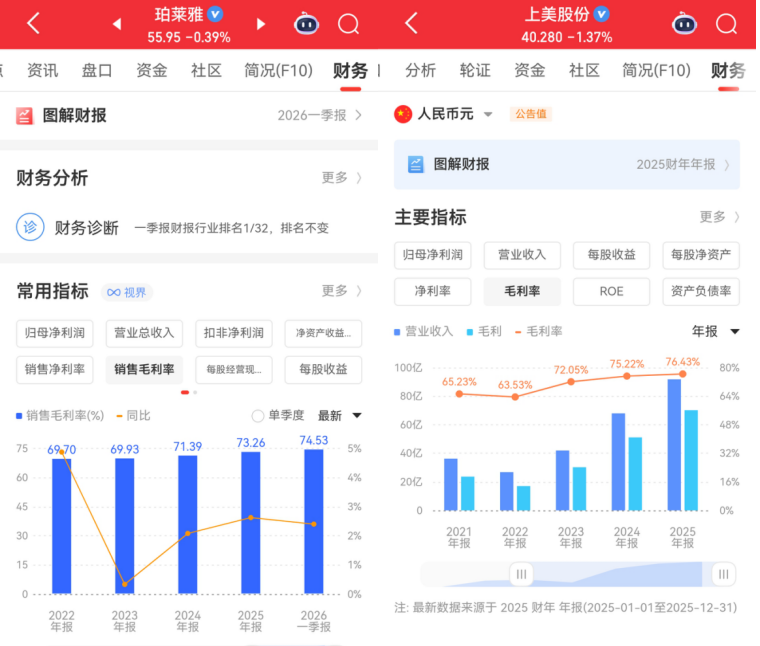Viewport: 760px width, 646px height.
Task: Tap 毛利率 orange legend swatch
Action: tap(518, 332)
